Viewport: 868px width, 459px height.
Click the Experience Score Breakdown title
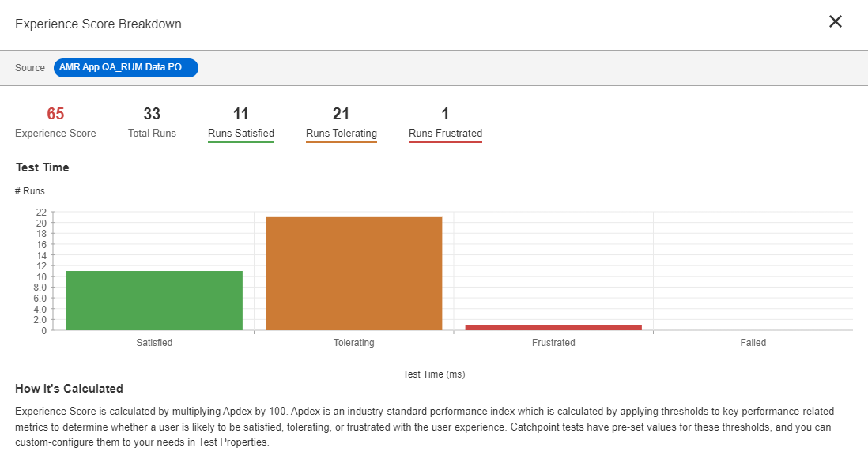coord(99,24)
